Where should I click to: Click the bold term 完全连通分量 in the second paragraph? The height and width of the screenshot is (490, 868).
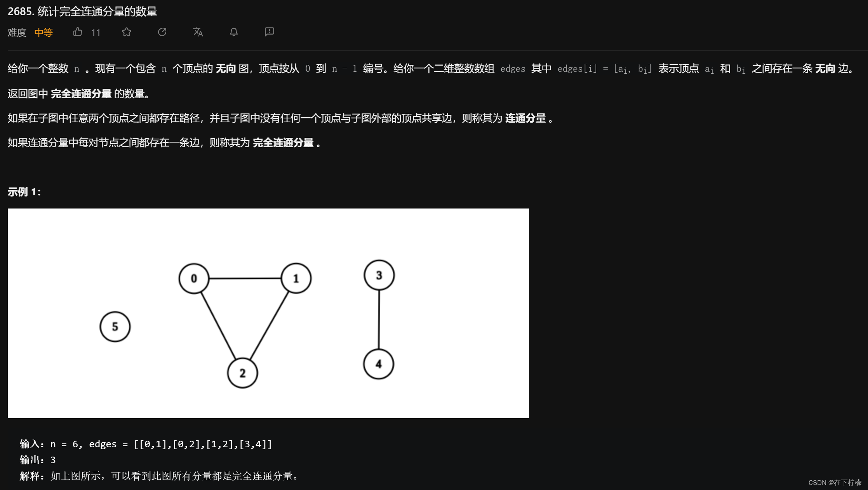pyautogui.click(x=81, y=94)
